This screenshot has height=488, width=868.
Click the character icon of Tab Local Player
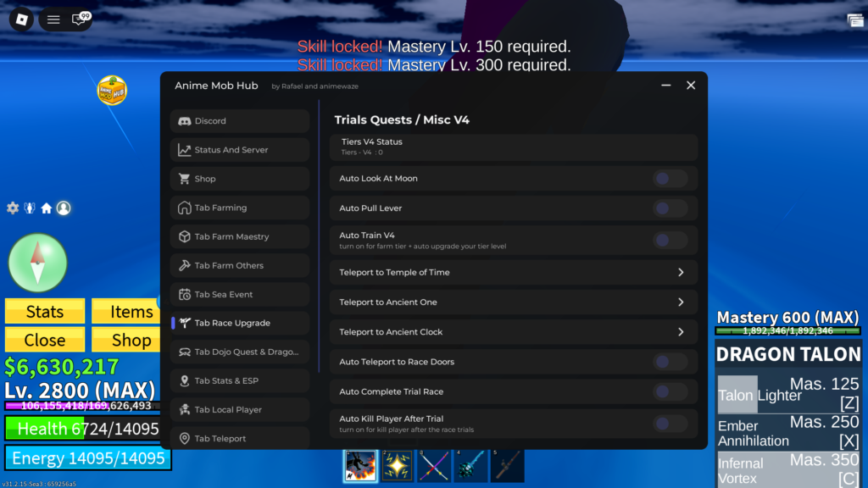point(184,409)
